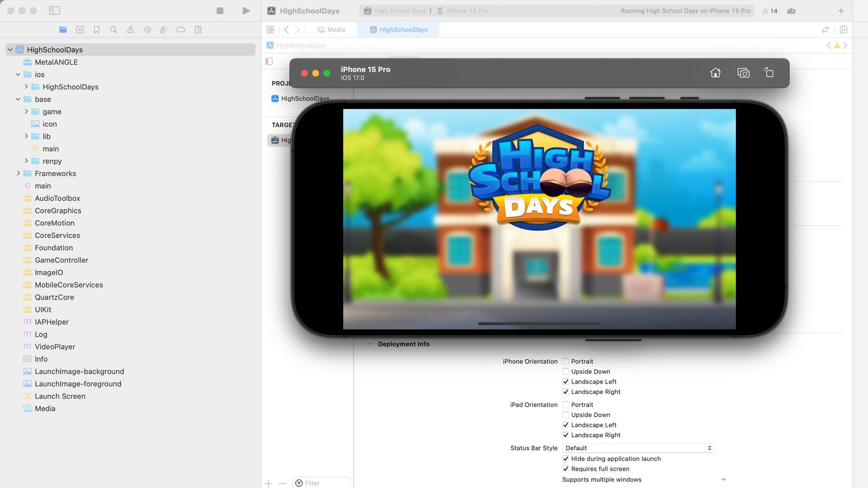Open the Find navigator magnifier icon
868x488 pixels.
[113, 29]
